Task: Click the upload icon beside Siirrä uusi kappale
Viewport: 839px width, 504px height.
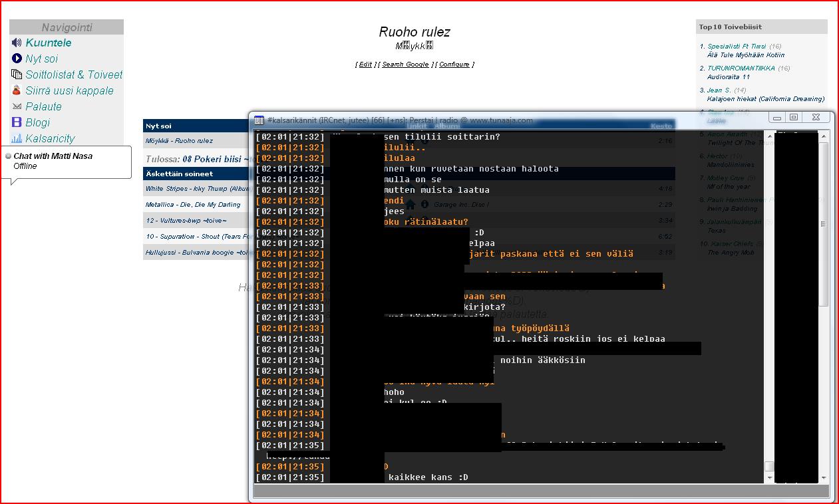Action: [17, 90]
